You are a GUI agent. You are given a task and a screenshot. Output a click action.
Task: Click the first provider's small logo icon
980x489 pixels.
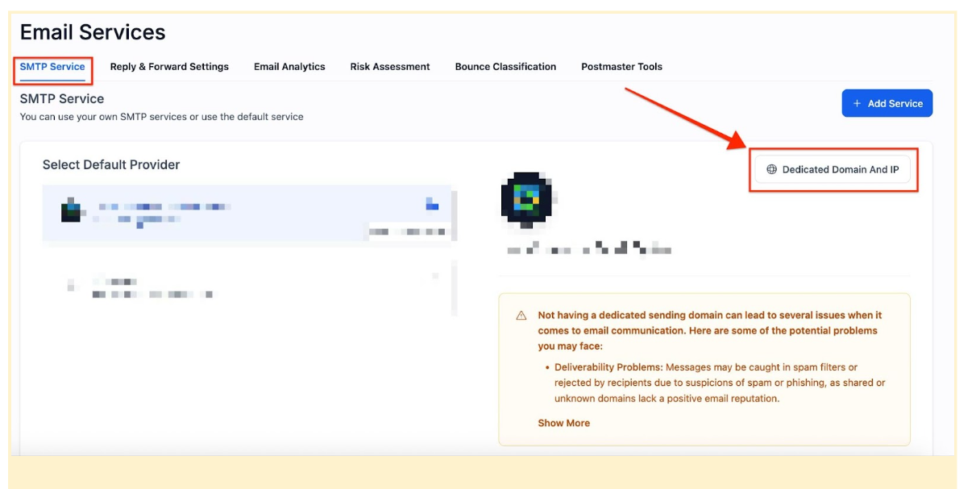coord(71,211)
